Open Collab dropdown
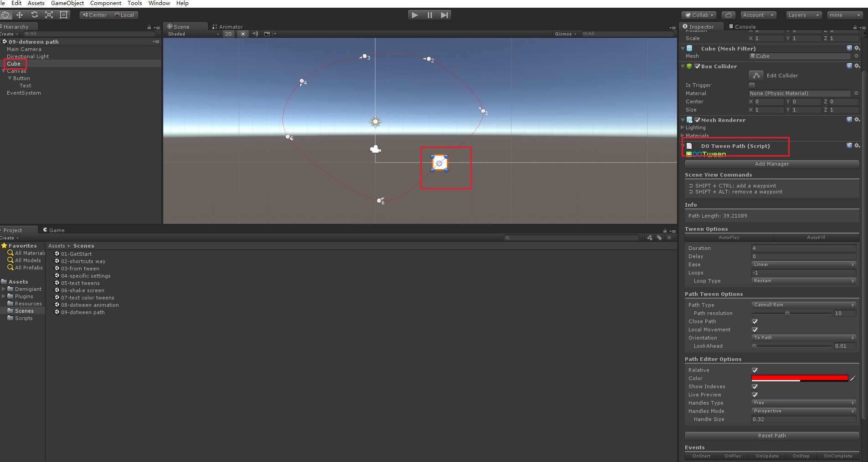Image resolution: width=868 pixels, height=462 pixels. pos(699,15)
